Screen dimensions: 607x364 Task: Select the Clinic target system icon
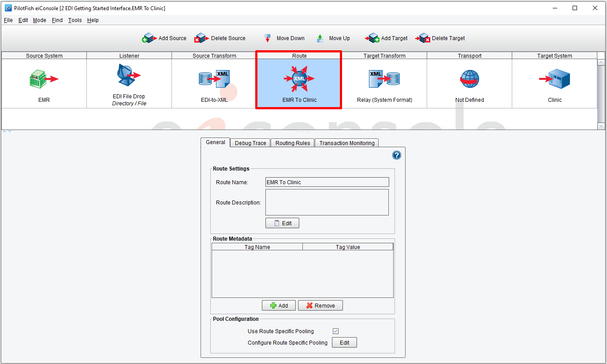pyautogui.click(x=555, y=79)
